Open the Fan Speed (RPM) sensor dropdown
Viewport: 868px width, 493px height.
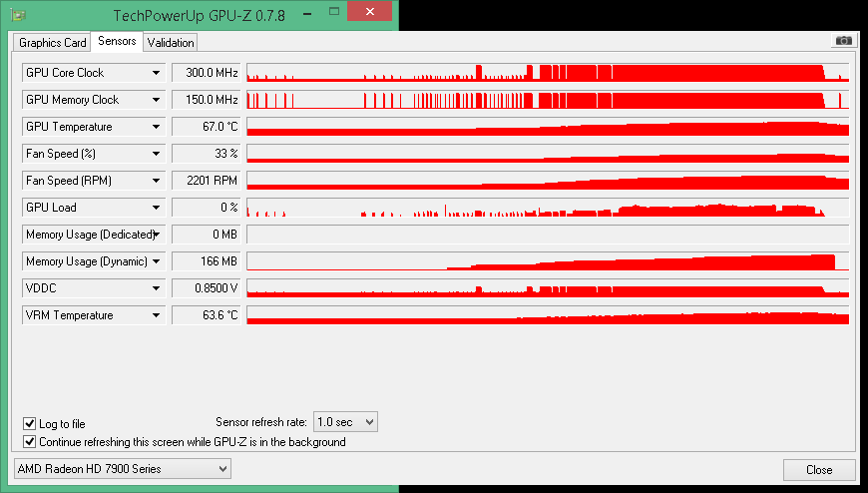94,181
